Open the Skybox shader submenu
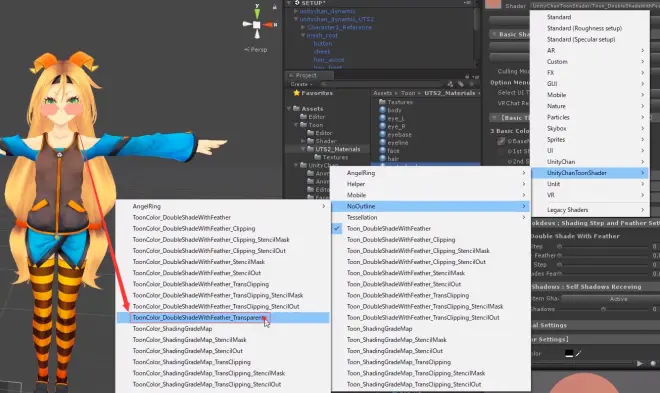The image size is (660, 393). [x=590, y=128]
